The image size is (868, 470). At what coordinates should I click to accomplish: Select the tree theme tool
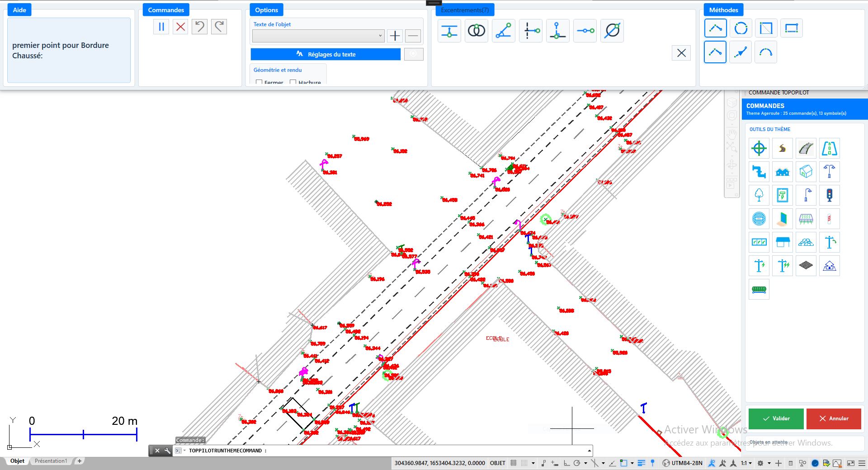point(759,195)
